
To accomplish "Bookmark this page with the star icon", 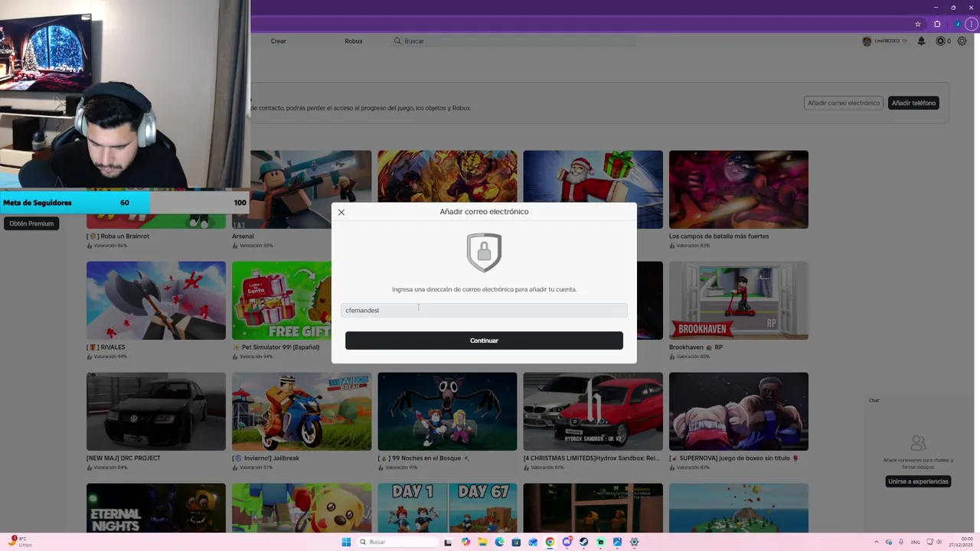I will (918, 24).
